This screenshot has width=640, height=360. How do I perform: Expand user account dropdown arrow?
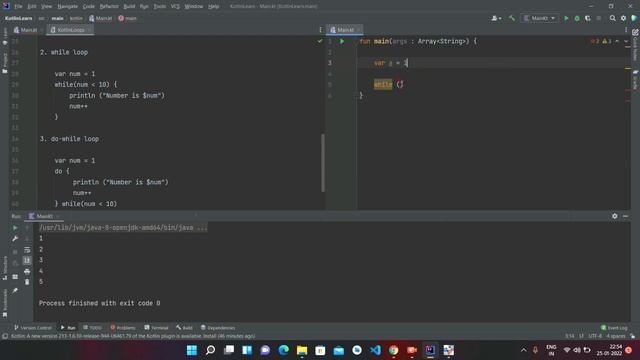500,19
